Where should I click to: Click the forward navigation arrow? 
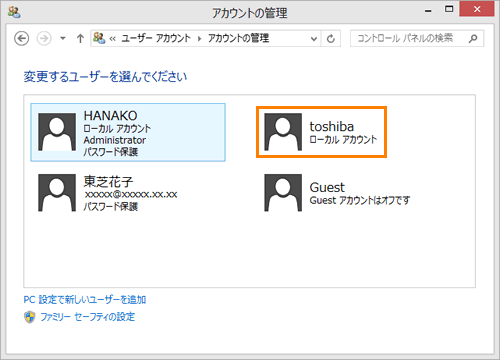pyautogui.click(x=44, y=39)
